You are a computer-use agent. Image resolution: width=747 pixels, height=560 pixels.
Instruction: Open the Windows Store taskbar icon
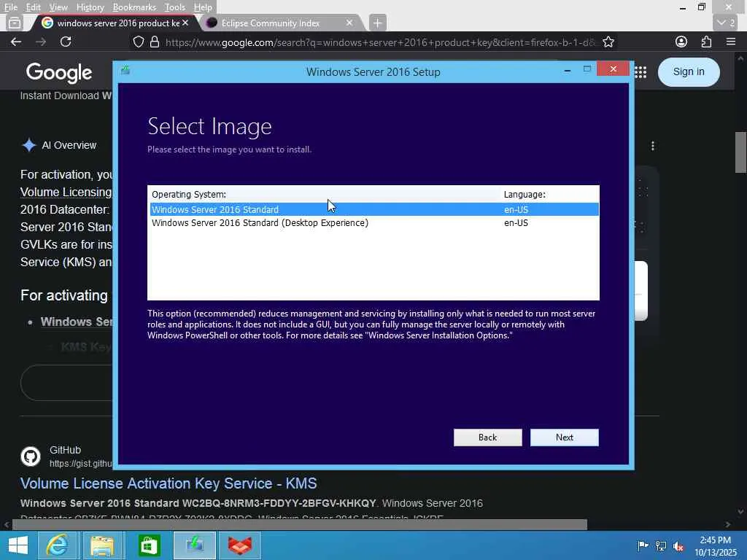click(x=149, y=545)
